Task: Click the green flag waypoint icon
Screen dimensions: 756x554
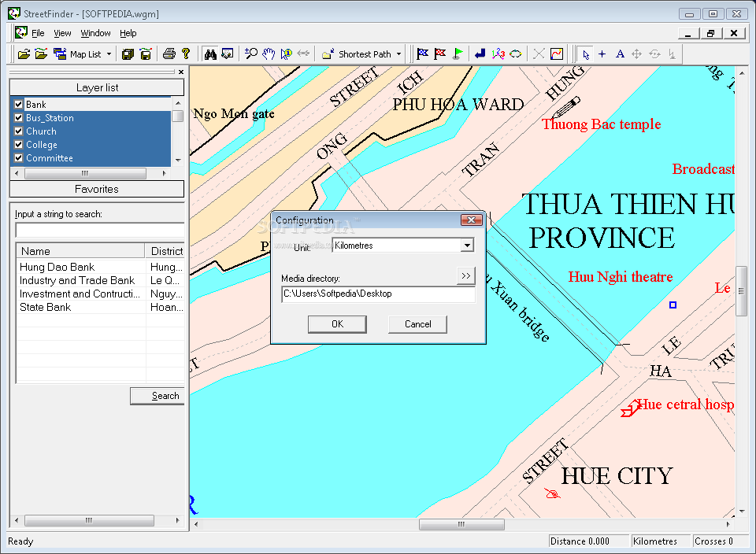Action: click(458, 54)
